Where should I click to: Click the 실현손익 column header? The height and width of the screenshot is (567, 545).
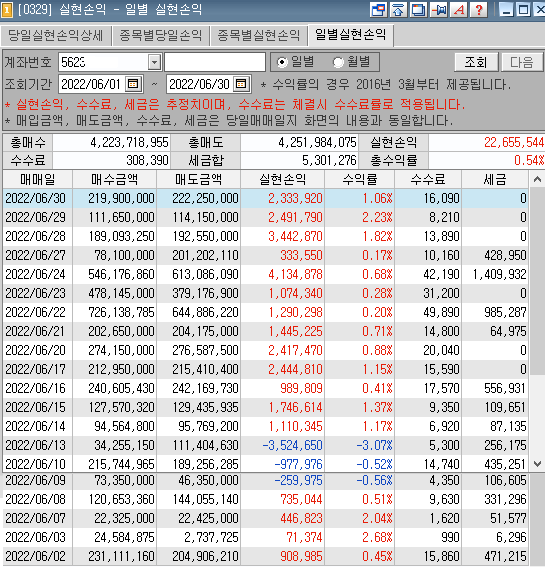[x=283, y=179]
